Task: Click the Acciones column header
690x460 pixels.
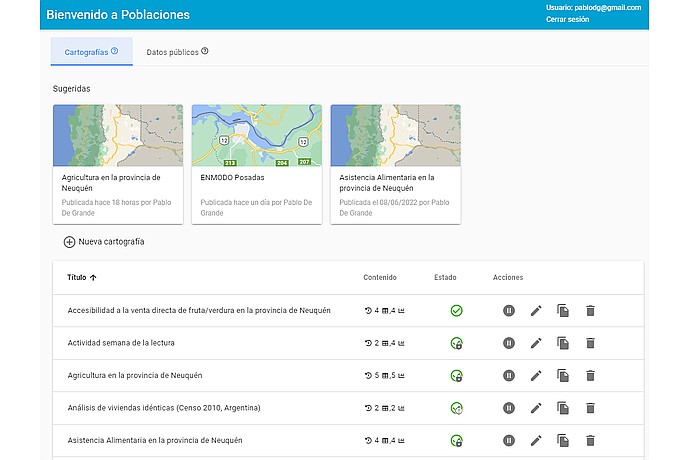Action: (508, 277)
